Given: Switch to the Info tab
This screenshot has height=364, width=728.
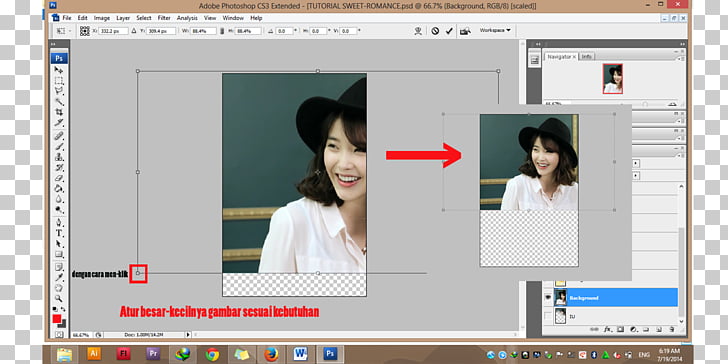Looking at the screenshot, I should pyautogui.click(x=587, y=56).
